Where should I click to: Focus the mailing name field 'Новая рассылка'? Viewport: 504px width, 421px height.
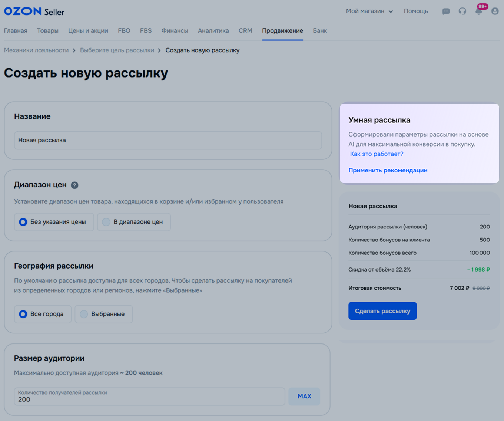pos(168,140)
